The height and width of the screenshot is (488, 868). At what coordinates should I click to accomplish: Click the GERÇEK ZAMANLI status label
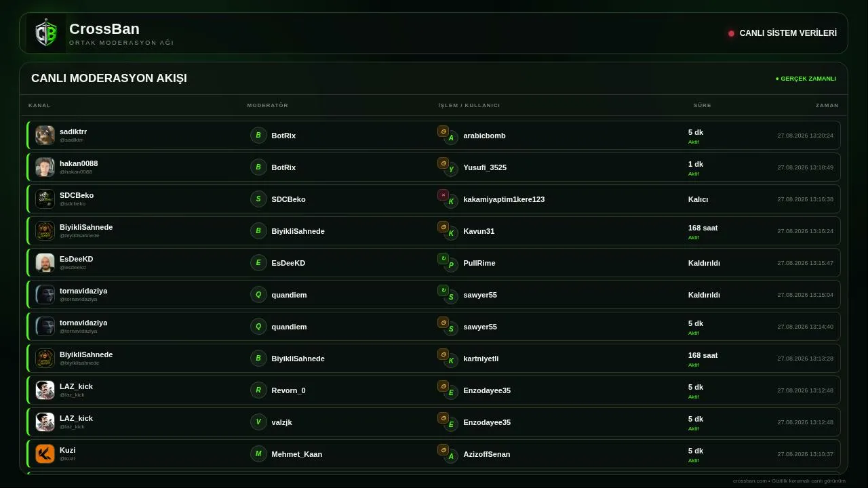click(806, 79)
